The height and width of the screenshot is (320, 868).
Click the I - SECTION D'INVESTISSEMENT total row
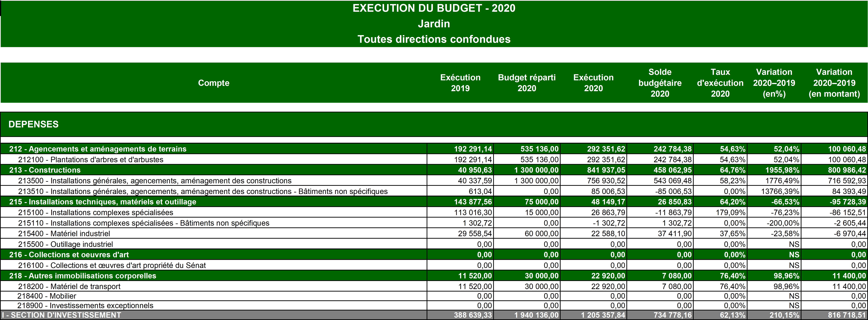point(62,315)
